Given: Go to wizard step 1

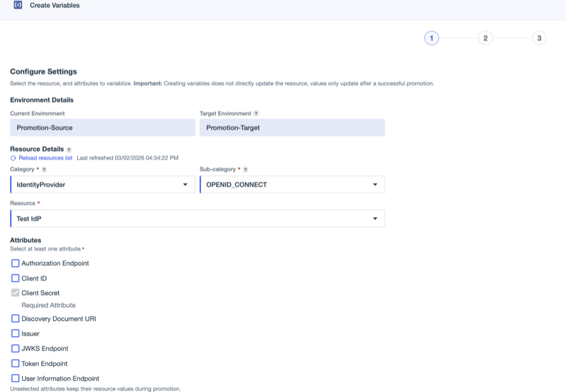Looking at the screenshot, I should [x=432, y=38].
